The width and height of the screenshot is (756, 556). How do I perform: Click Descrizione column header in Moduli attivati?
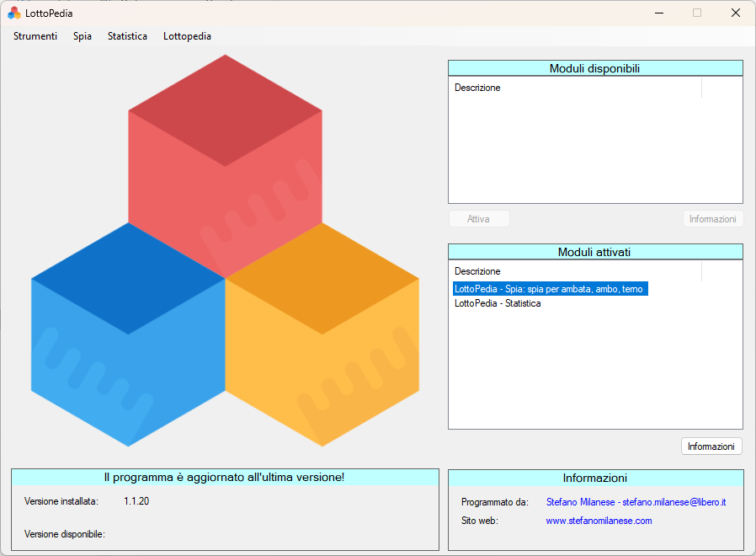[x=577, y=271]
